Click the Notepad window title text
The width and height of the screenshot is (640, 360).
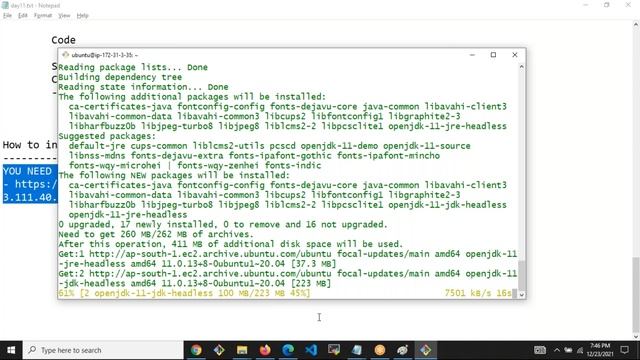click(35, 5)
